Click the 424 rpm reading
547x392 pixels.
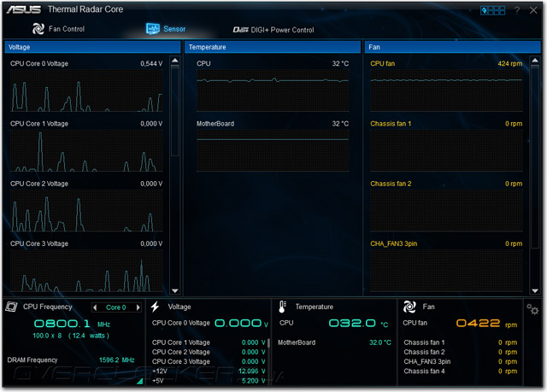[x=510, y=63]
